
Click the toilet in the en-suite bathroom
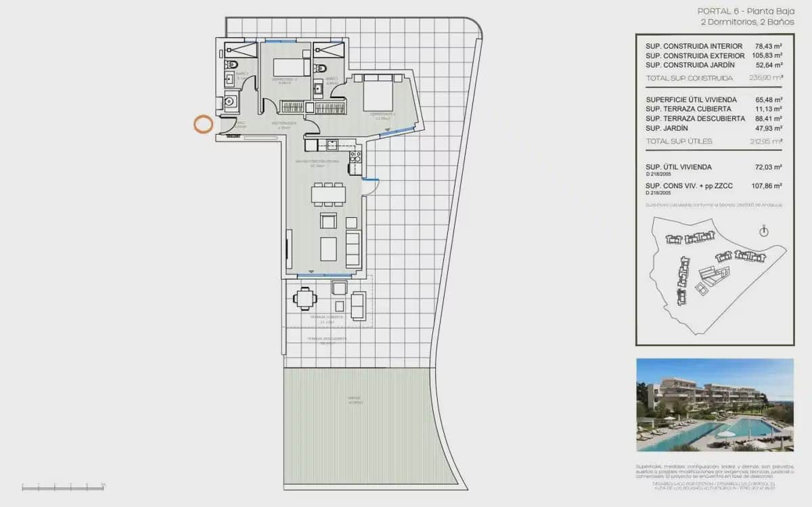[320, 68]
